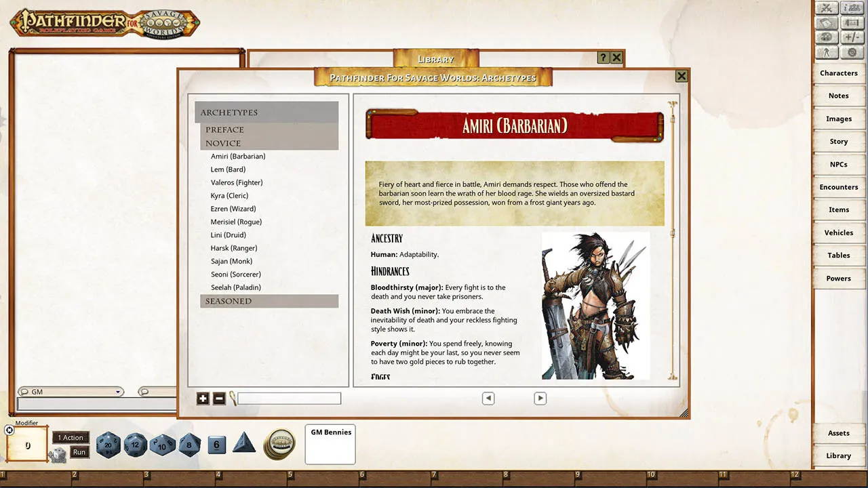Viewport: 868px width, 488px height.
Task: Collapse all with the minus button
Action: [219, 399]
